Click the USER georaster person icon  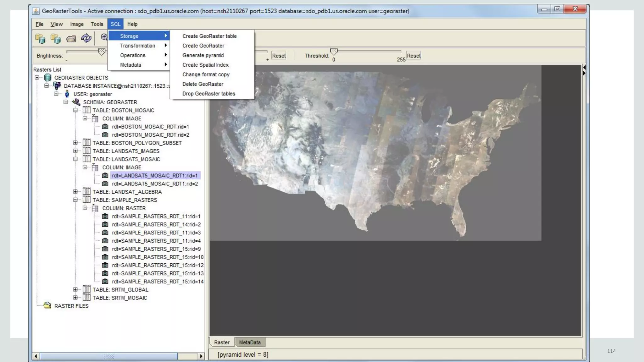coord(67,94)
